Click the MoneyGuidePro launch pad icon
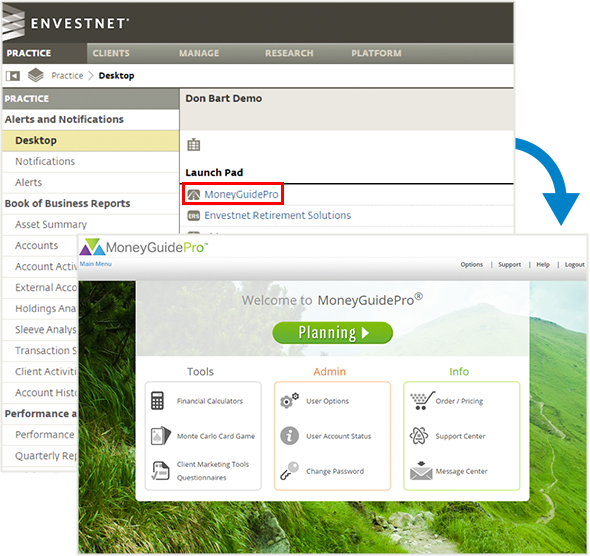 [194, 194]
